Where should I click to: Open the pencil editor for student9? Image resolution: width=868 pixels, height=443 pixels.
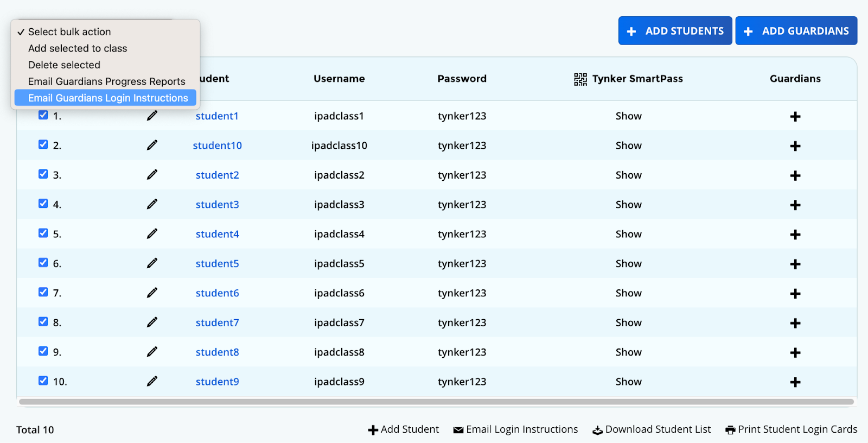(152, 382)
